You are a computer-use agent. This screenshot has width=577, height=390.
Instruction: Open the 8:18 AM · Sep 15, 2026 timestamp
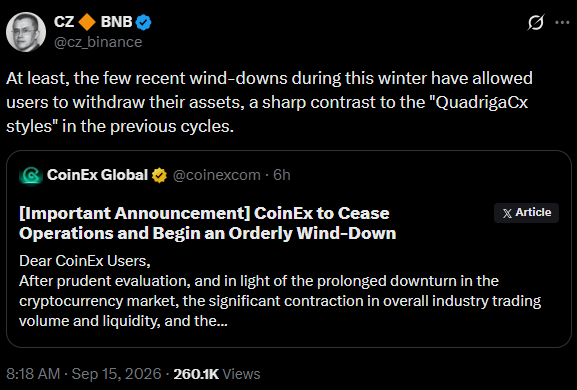[84, 374]
